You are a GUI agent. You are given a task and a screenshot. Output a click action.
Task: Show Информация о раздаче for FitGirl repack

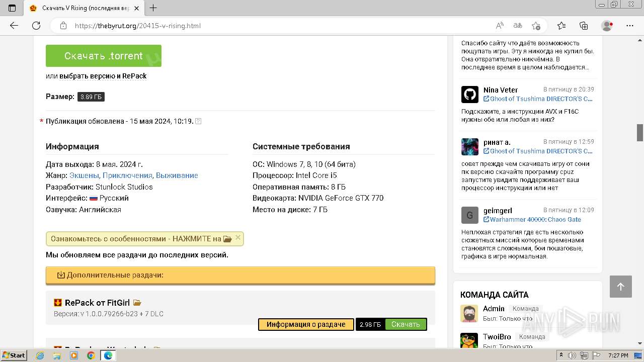[x=306, y=324]
